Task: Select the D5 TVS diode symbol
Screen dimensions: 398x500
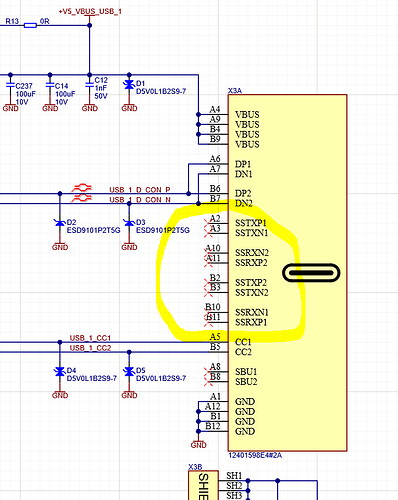Action: (129, 371)
